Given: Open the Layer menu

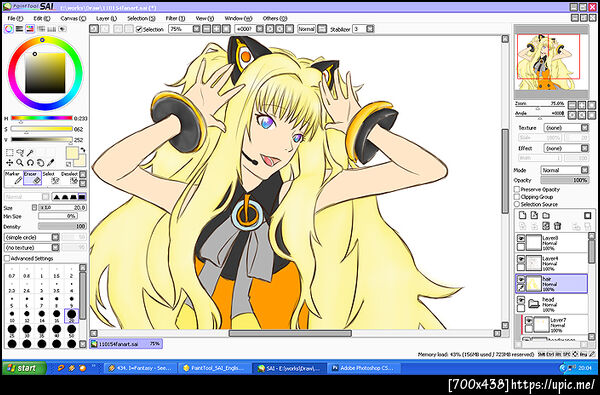Looking at the screenshot, I should 106,18.
